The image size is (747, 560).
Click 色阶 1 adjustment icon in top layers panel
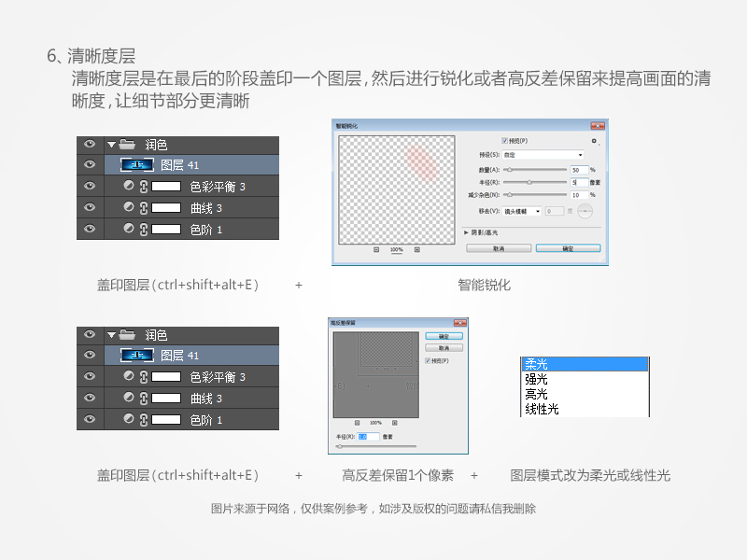click(129, 228)
